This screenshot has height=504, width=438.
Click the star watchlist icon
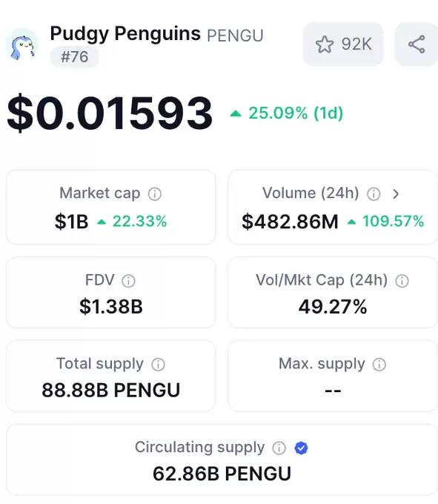[325, 44]
